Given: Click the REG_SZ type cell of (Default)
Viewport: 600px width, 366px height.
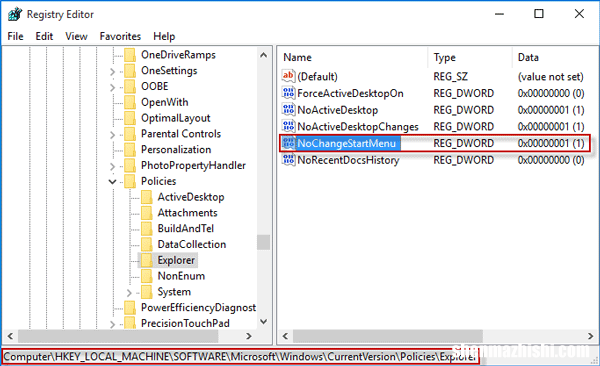Looking at the screenshot, I should (x=451, y=77).
